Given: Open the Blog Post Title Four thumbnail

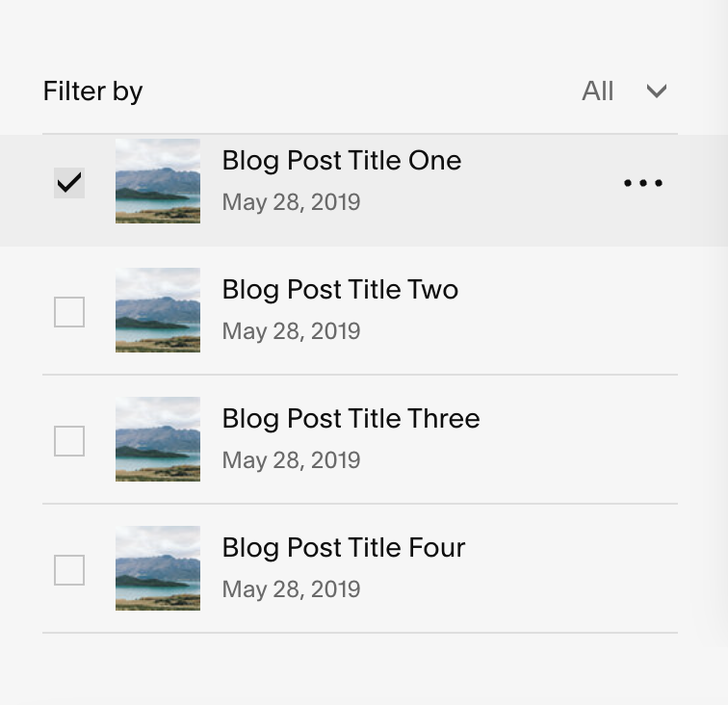Looking at the screenshot, I should 158,568.
